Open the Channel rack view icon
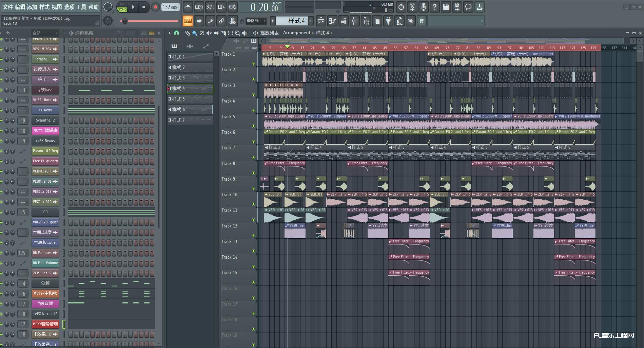 coord(343,21)
